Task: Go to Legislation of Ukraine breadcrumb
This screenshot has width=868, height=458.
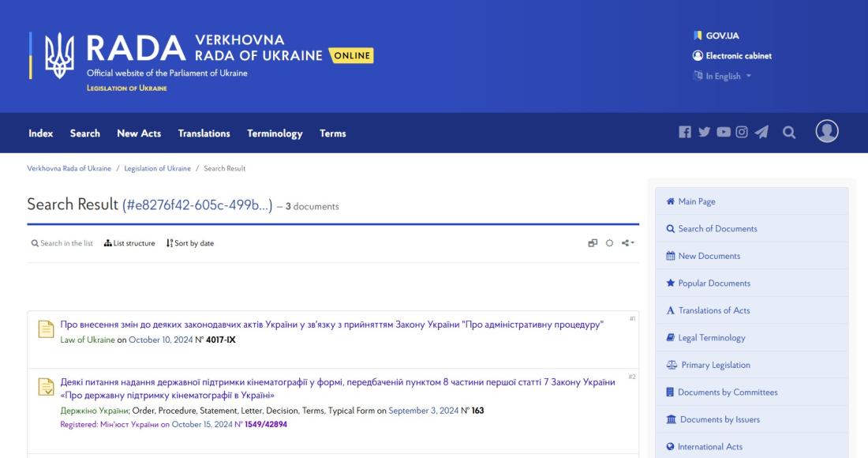Action: coord(157,168)
